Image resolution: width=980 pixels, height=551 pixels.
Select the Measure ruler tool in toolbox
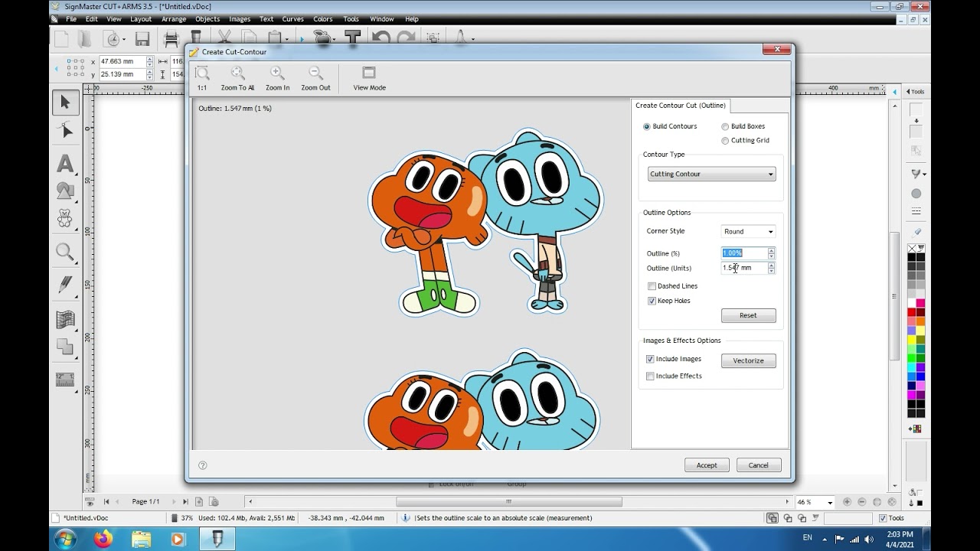tap(66, 380)
